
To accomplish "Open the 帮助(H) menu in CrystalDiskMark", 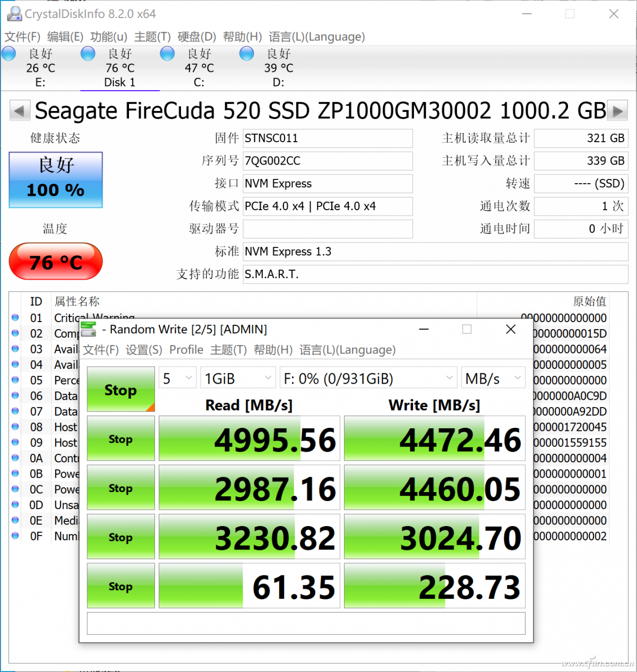I will pyautogui.click(x=273, y=350).
